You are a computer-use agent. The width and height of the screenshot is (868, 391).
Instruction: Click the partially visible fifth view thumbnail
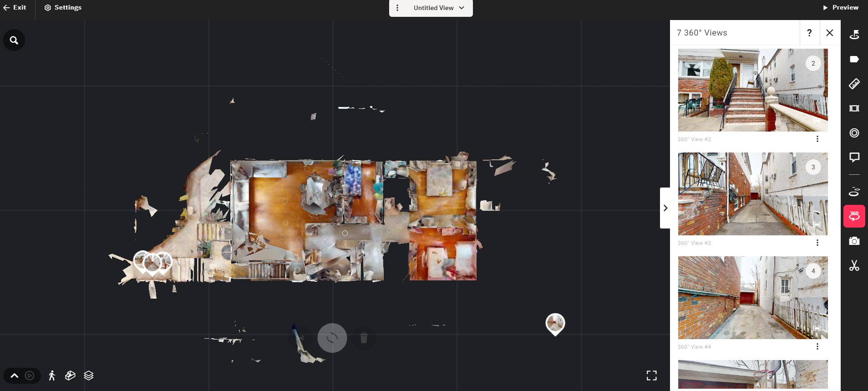pos(753,375)
